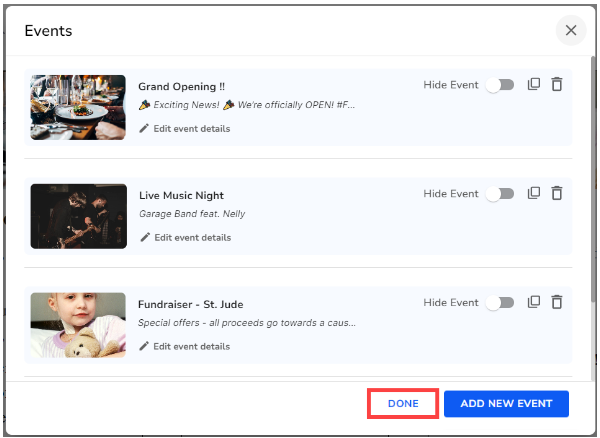Click pencil icon for Live Music Night
The height and width of the screenshot is (438, 600).
tap(145, 237)
